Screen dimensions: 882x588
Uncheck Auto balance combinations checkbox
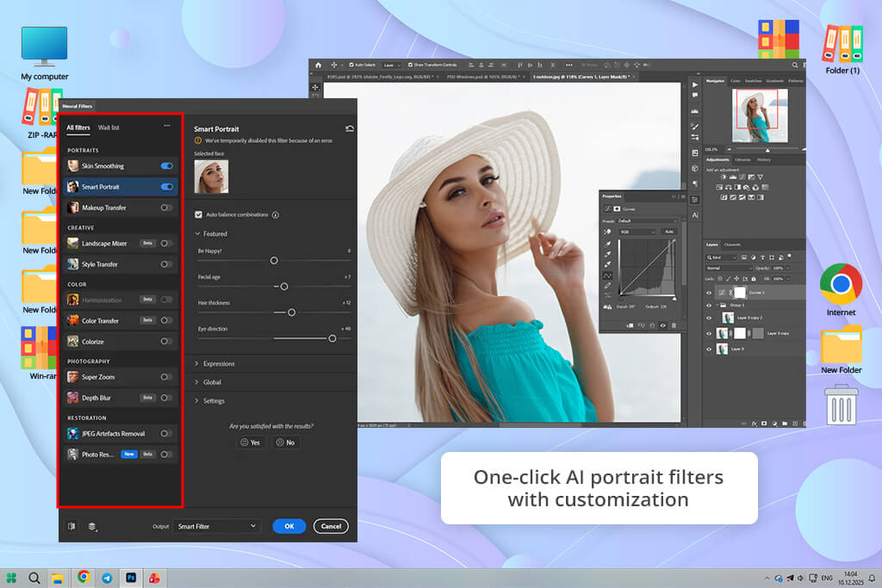(199, 214)
